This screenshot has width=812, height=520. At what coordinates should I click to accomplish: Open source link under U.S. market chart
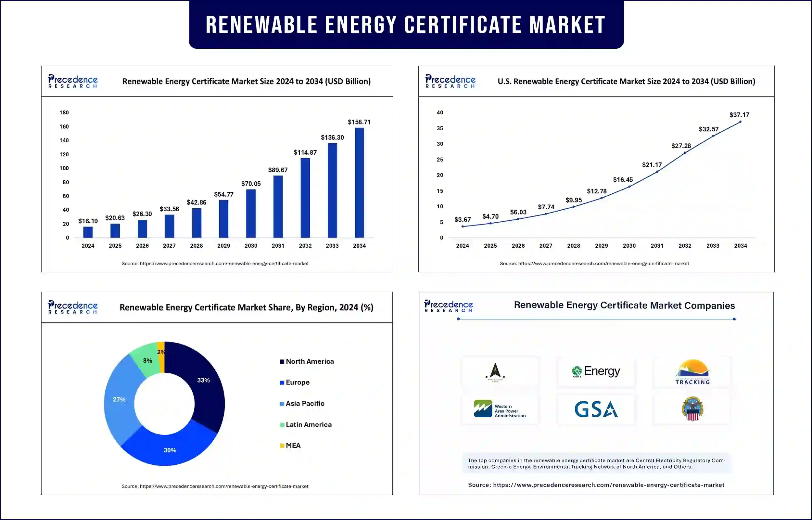pyautogui.click(x=603, y=264)
